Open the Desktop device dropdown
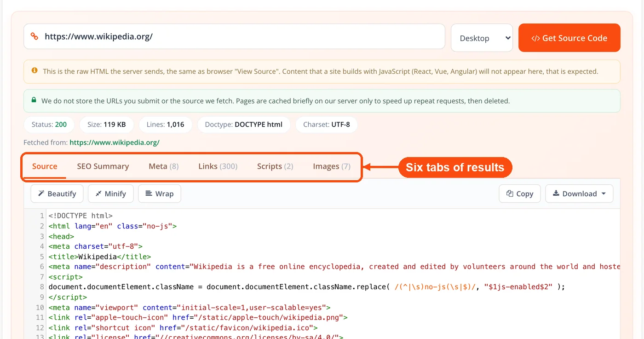 482,38
